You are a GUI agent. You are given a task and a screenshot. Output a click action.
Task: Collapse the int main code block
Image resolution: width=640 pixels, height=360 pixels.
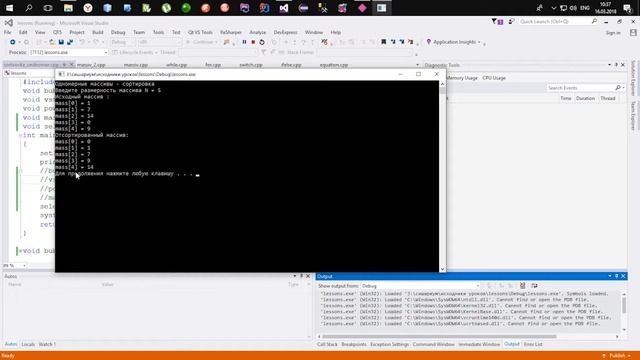pyautogui.click(x=20, y=135)
